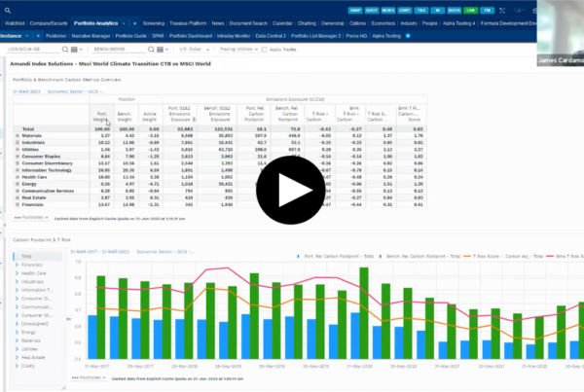The height and width of the screenshot is (392, 584).
Task: Expand the Materials row in the table
Action: point(18,136)
